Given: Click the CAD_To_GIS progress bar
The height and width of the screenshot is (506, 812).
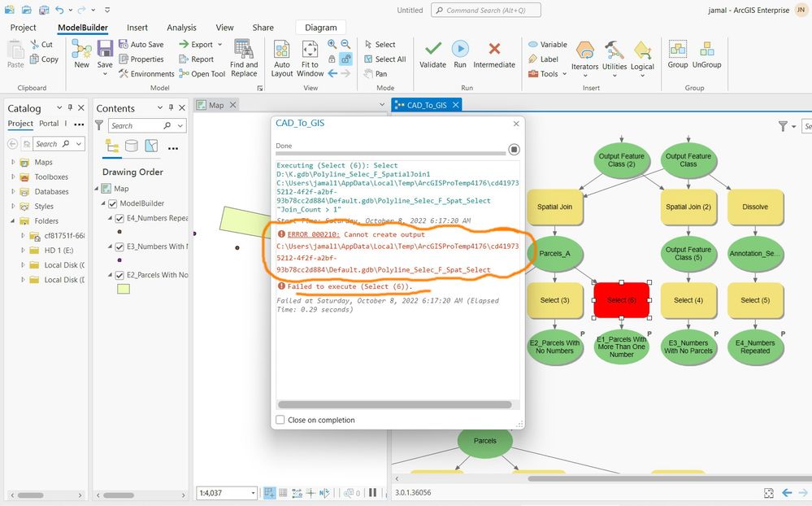Looking at the screenshot, I should (x=390, y=154).
